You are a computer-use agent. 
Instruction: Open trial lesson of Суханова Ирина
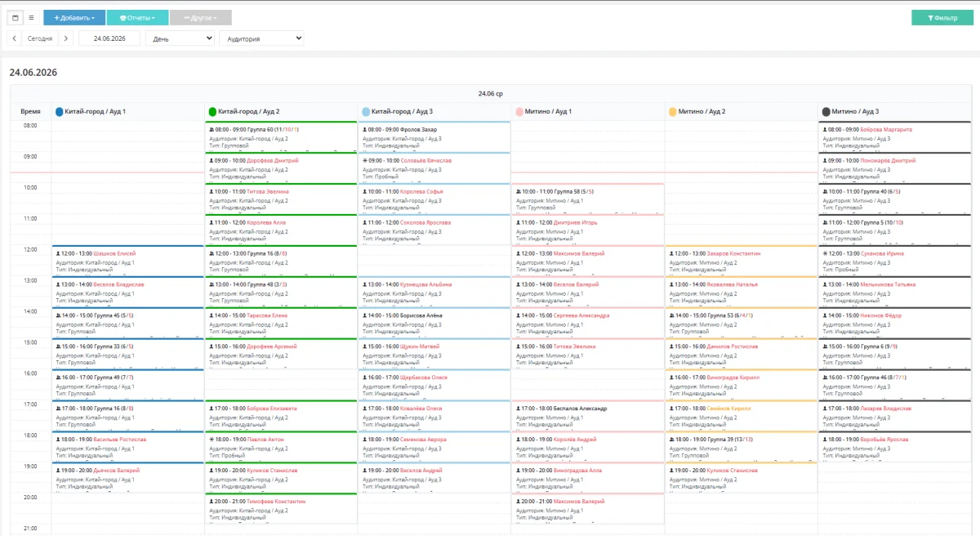click(x=895, y=261)
